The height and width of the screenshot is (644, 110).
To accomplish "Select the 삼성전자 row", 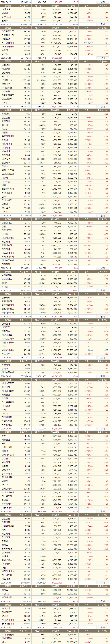I will point(55,122).
